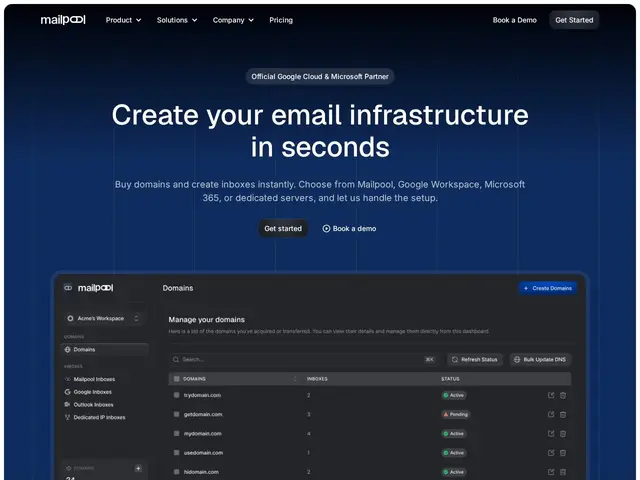The image size is (640, 480).
Task: Click the Active status of usedomain.com
Action: [x=454, y=453]
